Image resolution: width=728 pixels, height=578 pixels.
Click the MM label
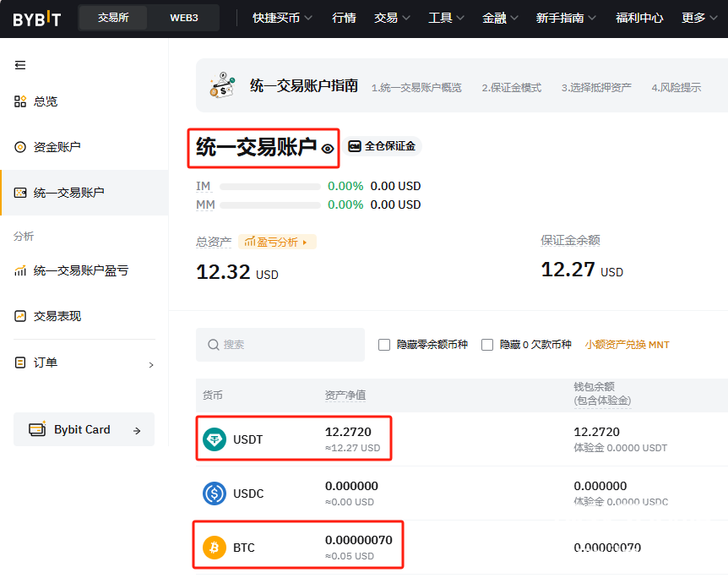(x=205, y=204)
